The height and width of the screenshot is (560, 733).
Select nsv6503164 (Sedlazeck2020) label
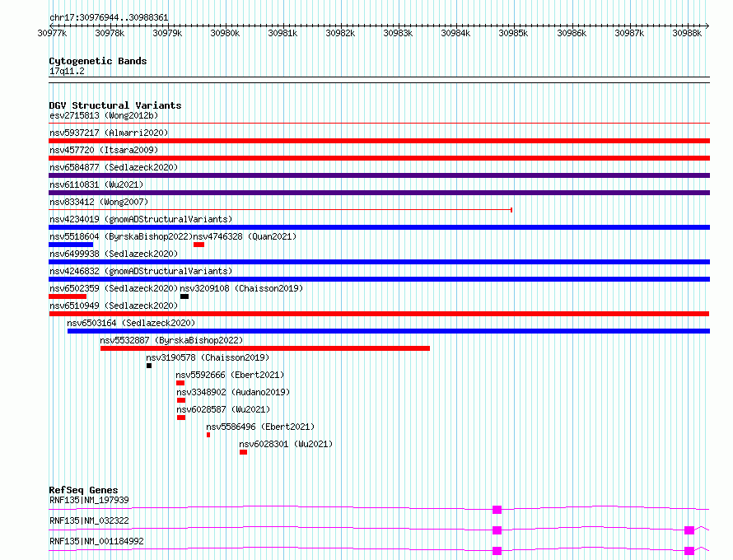(x=131, y=323)
